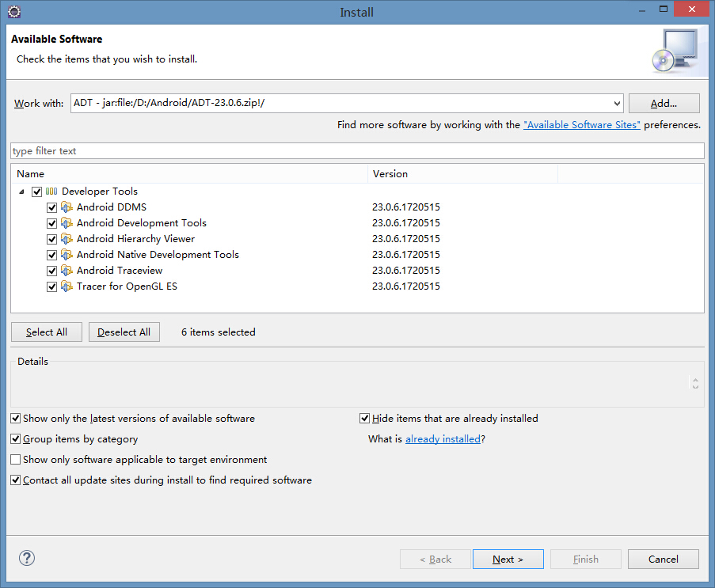This screenshot has height=588, width=715.
Task: Click the Android Traceview feature icon
Action: (x=67, y=271)
